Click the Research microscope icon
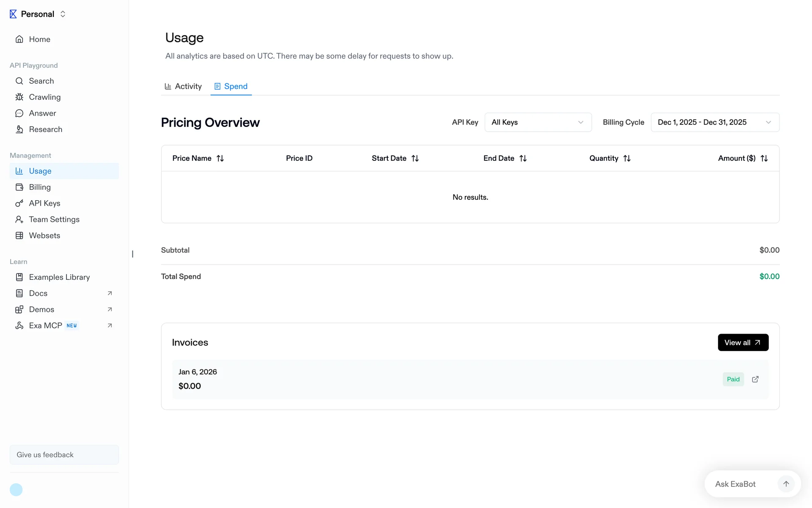 pyautogui.click(x=19, y=130)
